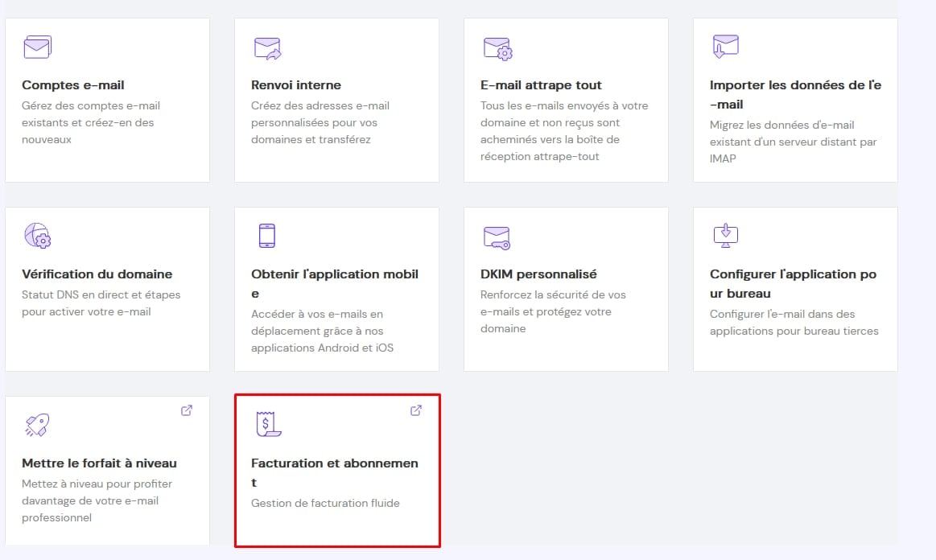936x560 pixels.
Task: Open the DKIM personnalisé heading
Action: click(x=538, y=274)
